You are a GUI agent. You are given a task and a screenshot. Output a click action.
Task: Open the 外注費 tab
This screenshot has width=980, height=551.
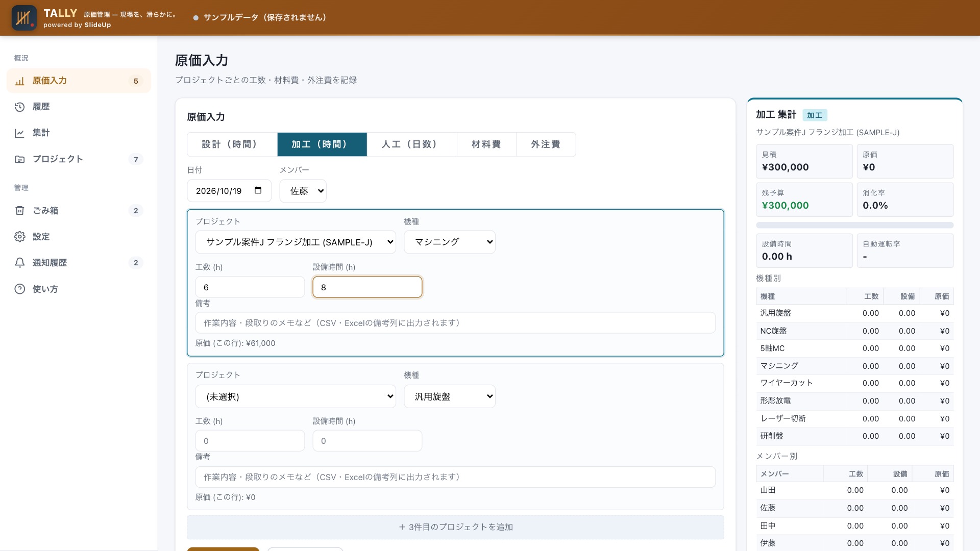click(x=546, y=144)
